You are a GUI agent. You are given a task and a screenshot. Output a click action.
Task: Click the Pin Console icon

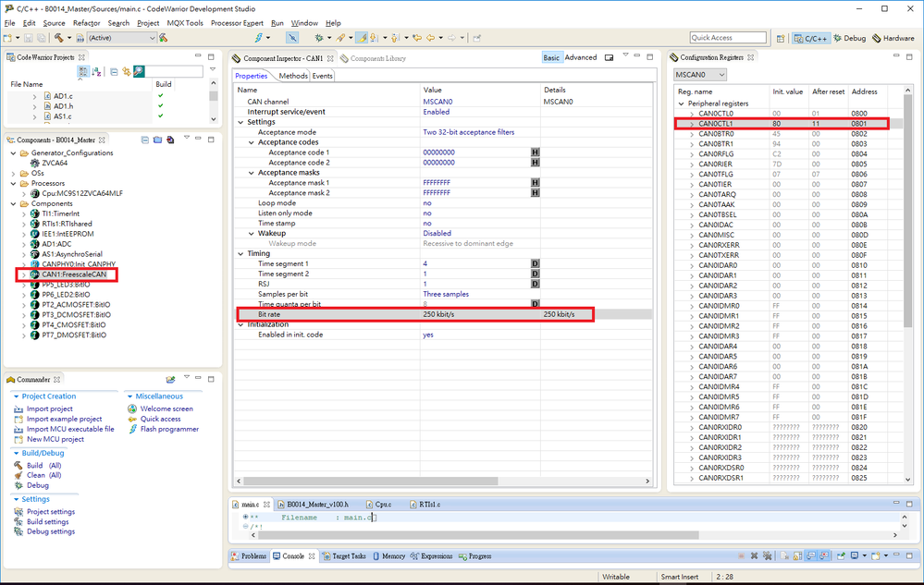841,556
